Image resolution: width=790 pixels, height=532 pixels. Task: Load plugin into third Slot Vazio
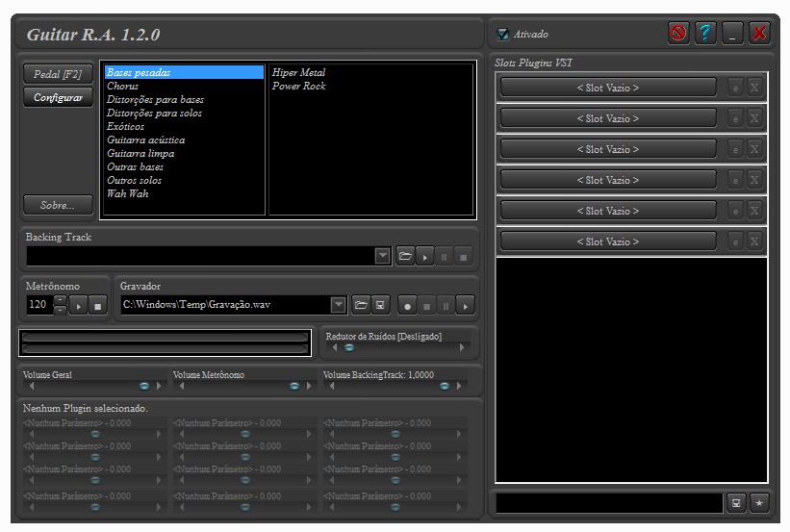coord(608,149)
